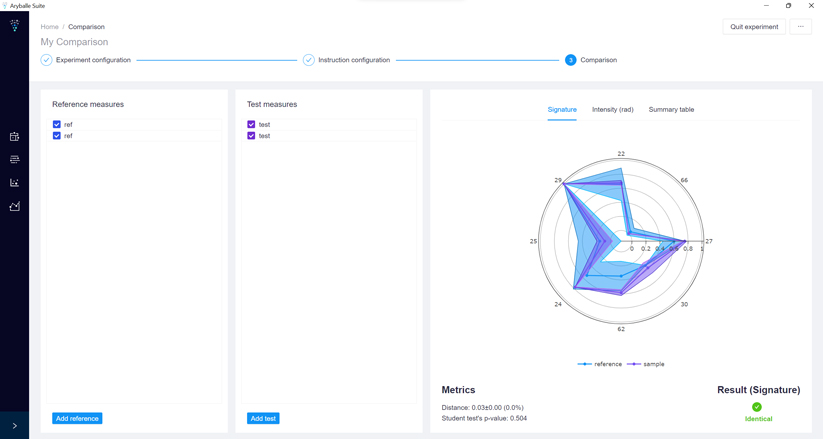Click the Experiment configuration step check icon
Screen dimensions: 823x439
click(46, 60)
